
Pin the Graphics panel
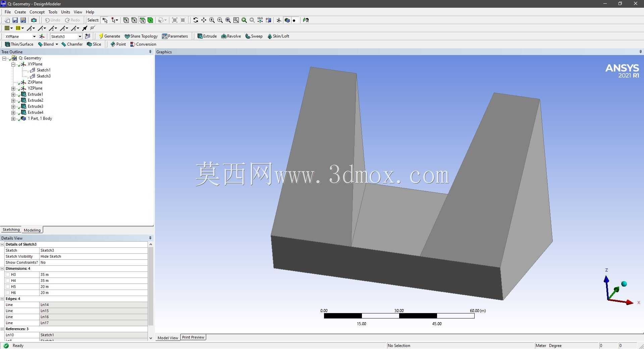[x=641, y=52]
